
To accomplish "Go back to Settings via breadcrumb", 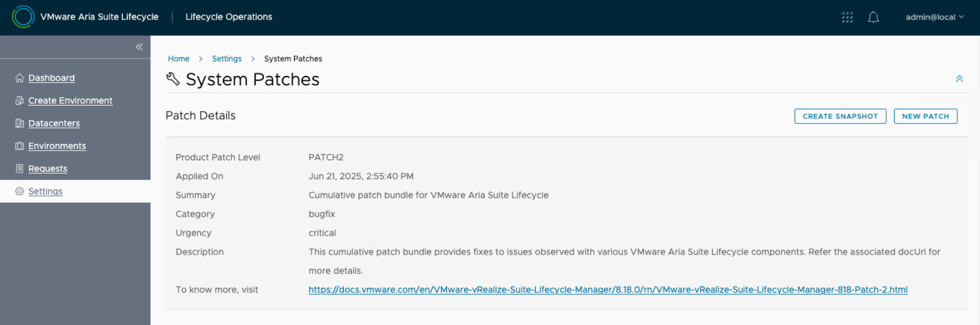I will [x=227, y=59].
